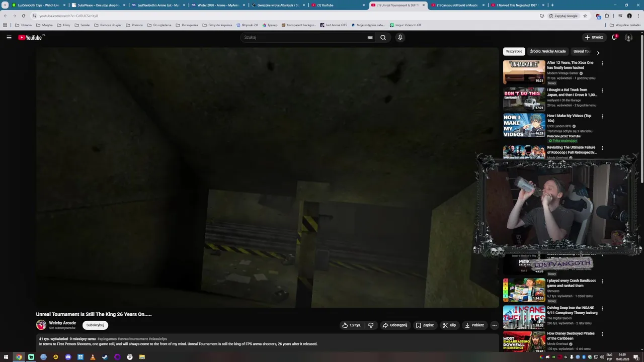Open more actions menu under the video
Image resolution: width=644 pixels, height=362 pixels.
click(494, 325)
